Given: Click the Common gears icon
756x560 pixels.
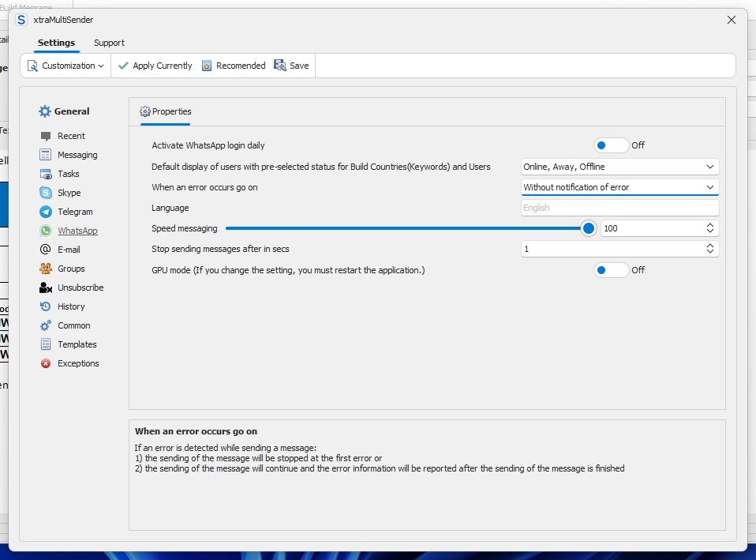Looking at the screenshot, I should (45, 326).
